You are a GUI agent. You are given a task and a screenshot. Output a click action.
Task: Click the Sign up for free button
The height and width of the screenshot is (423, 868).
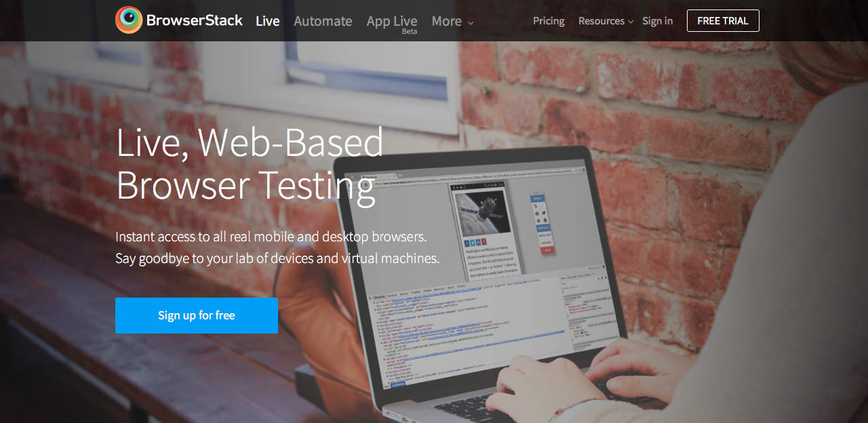197,315
